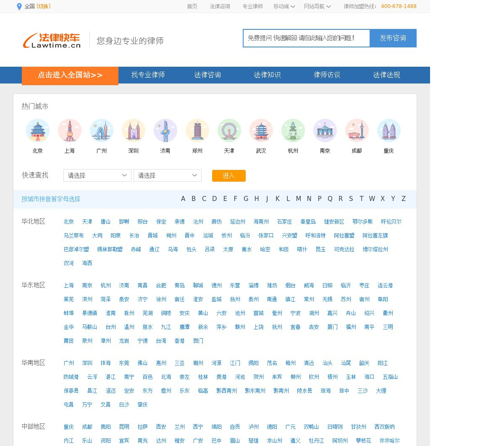The height and width of the screenshot is (446, 504).
Task: Select the Wuhan (武汉) pagoda icon
Action: (x=261, y=130)
